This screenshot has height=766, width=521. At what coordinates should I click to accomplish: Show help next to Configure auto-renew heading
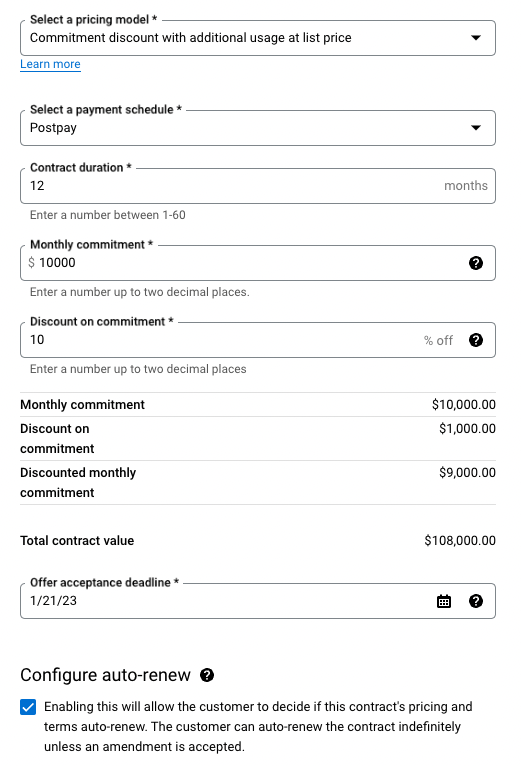coord(207,675)
